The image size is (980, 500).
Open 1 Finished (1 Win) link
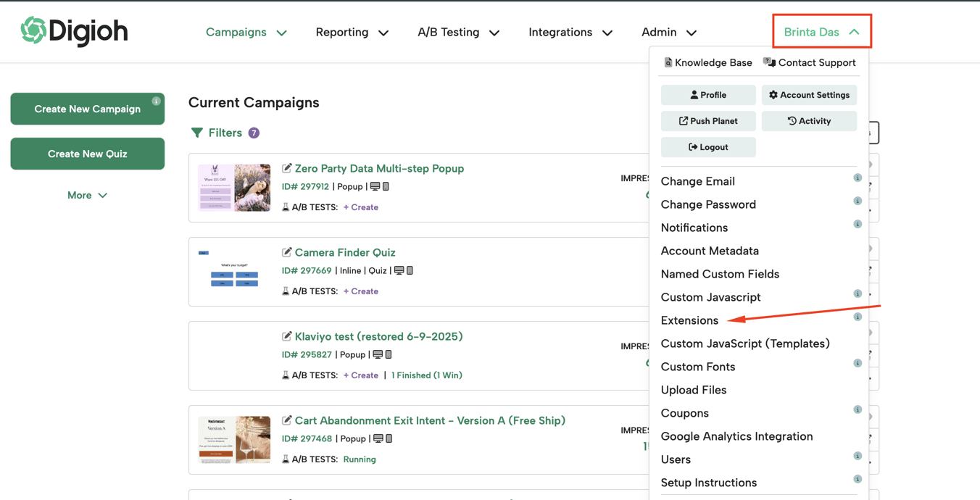pos(427,375)
